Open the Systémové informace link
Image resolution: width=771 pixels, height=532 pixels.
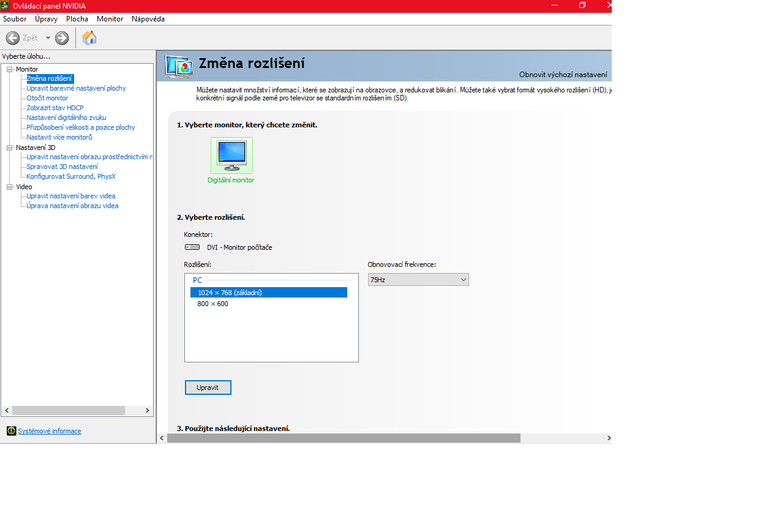coord(50,431)
